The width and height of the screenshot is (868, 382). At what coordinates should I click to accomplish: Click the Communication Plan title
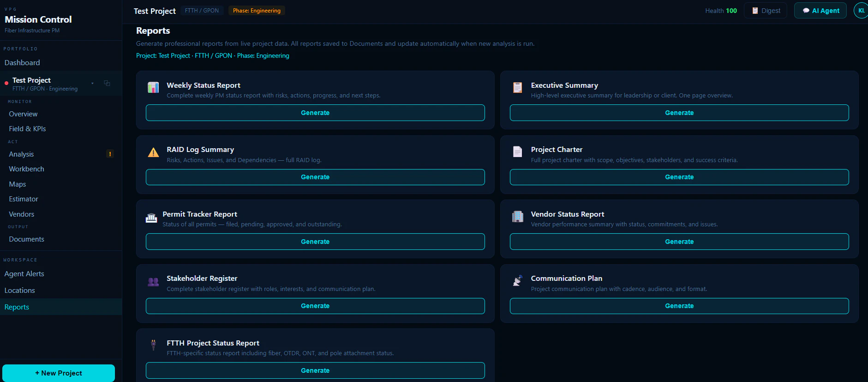[567, 279]
